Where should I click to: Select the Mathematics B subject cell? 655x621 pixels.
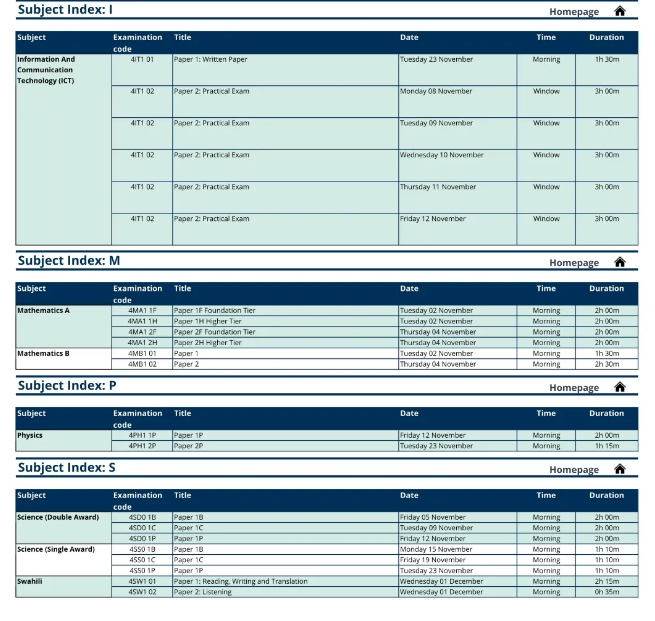(x=44, y=353)
